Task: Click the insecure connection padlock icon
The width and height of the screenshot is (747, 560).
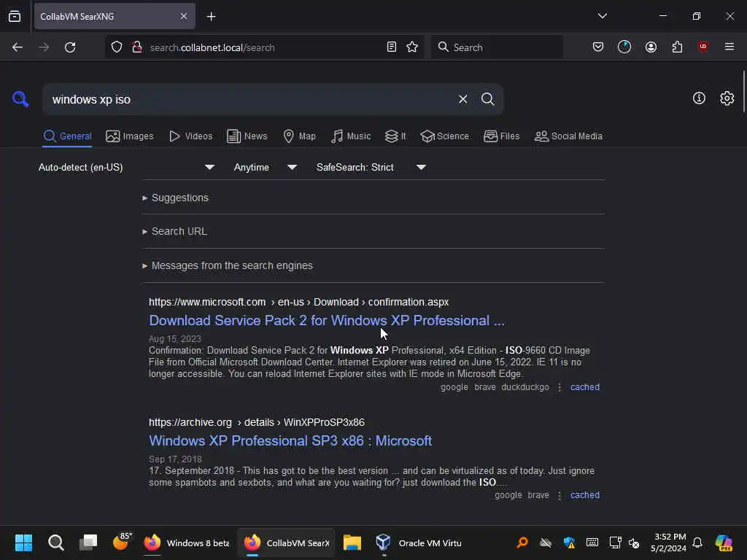Action: point(137,47)
